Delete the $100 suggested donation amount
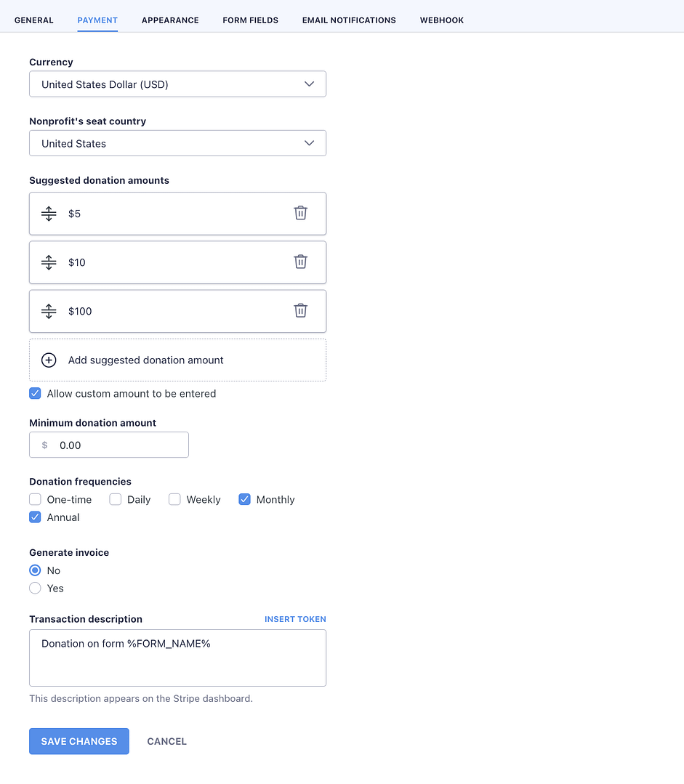 coord(300,310)
